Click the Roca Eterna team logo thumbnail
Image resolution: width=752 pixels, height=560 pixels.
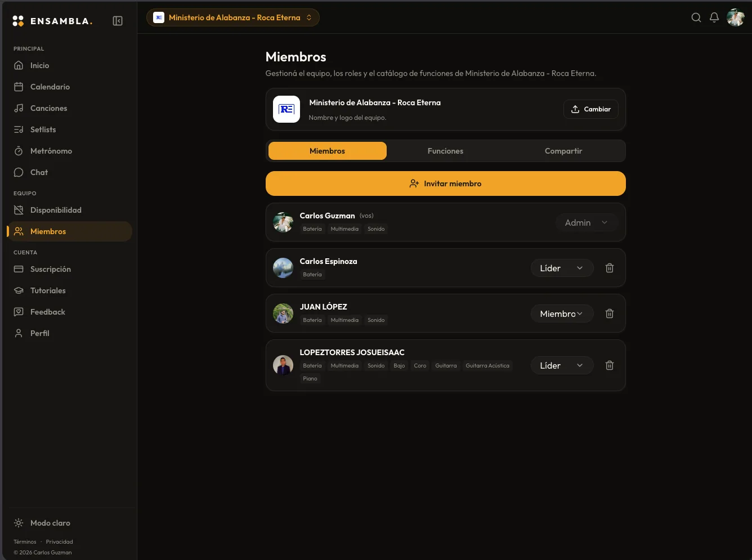click(287, 109)
